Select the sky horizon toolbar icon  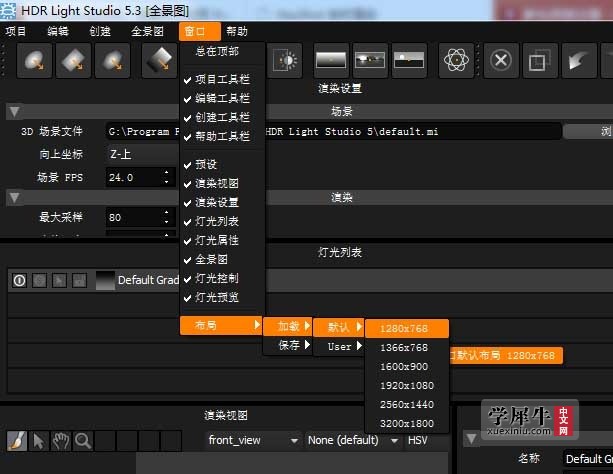point(409,61)
